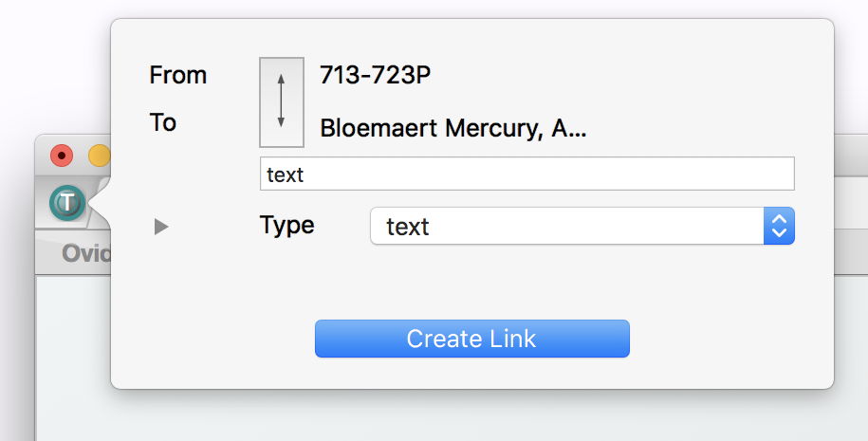Viewport: 868px width, 441px height.
Task: Swap From and To with arrows button
Action: (282, 102)
